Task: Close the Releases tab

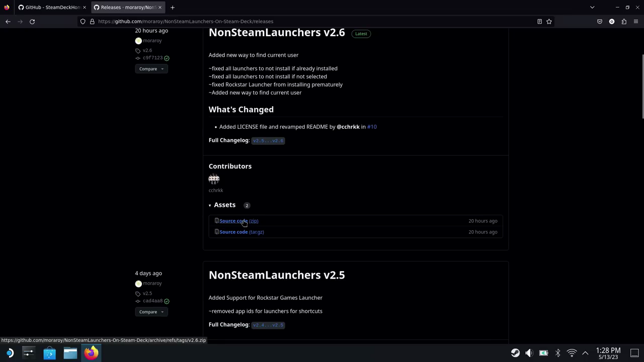Action: 160,8
